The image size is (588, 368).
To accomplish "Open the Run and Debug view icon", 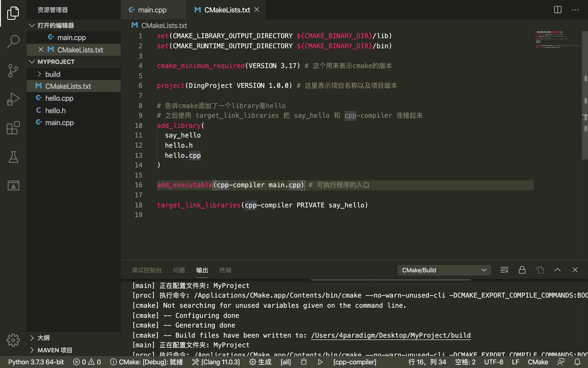I will coord(13,100).
